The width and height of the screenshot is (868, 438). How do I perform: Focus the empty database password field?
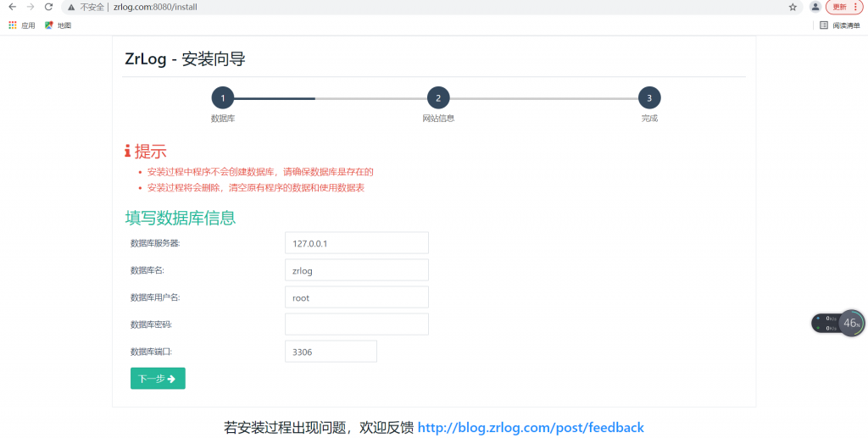[357, 324]
